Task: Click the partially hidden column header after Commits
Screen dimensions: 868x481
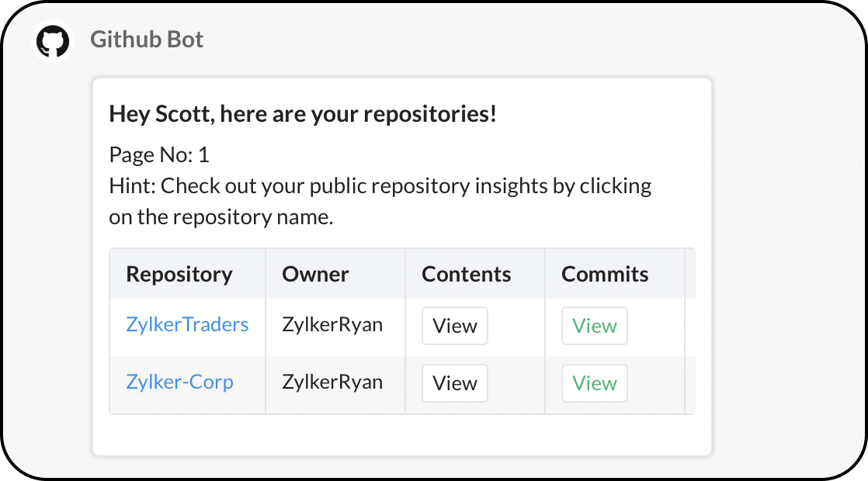Action: (690, 275)
